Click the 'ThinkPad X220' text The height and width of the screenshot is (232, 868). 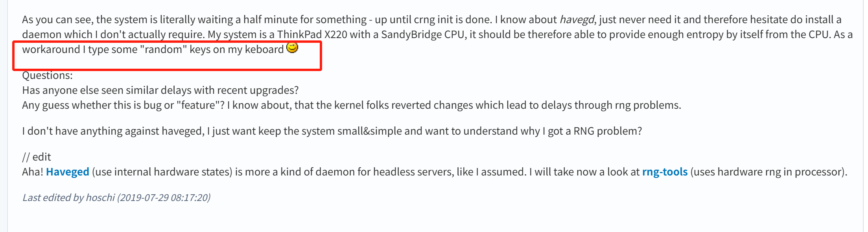coord(312,35)
